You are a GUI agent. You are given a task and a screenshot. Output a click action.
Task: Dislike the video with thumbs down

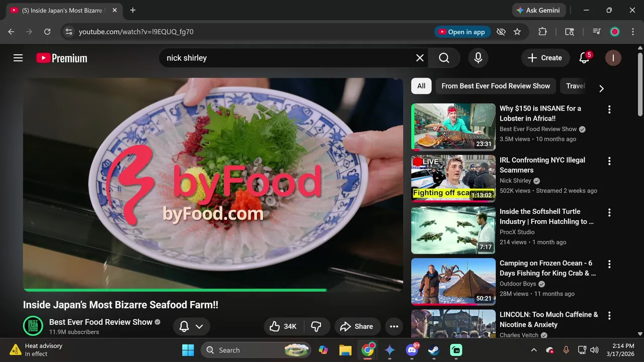pos(316,326)
